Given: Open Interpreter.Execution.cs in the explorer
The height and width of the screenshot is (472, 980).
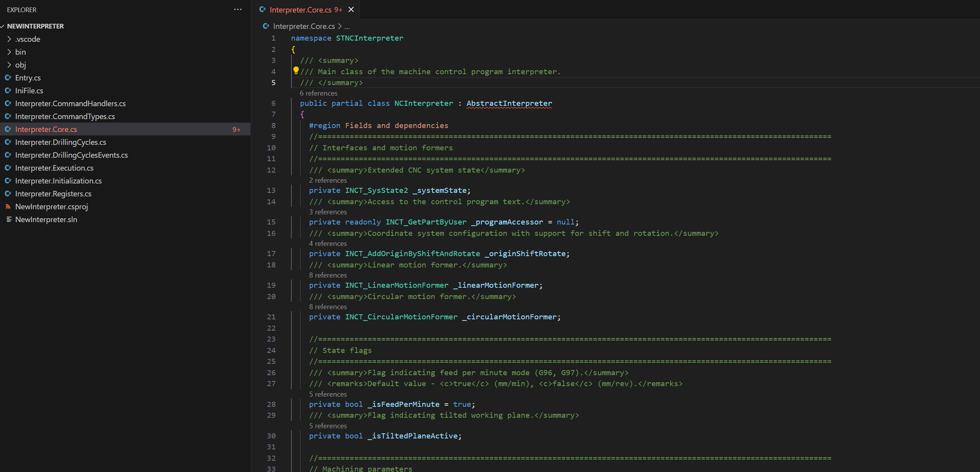Looking at the screenshot, I should (54, 168).
